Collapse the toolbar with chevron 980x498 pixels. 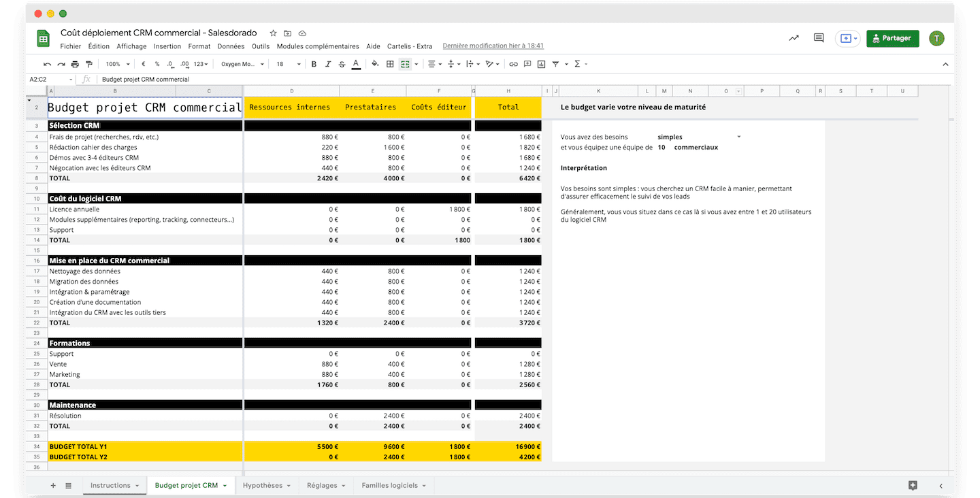[945, 64]
